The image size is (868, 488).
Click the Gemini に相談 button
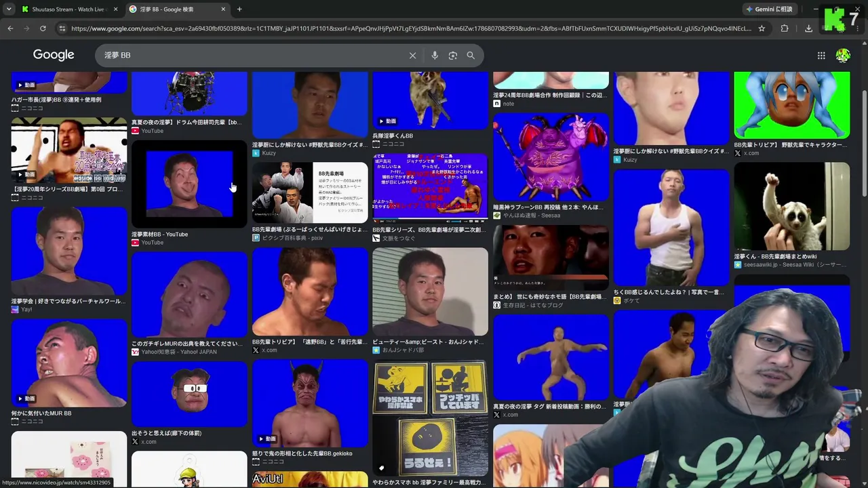tap(769, 9)
